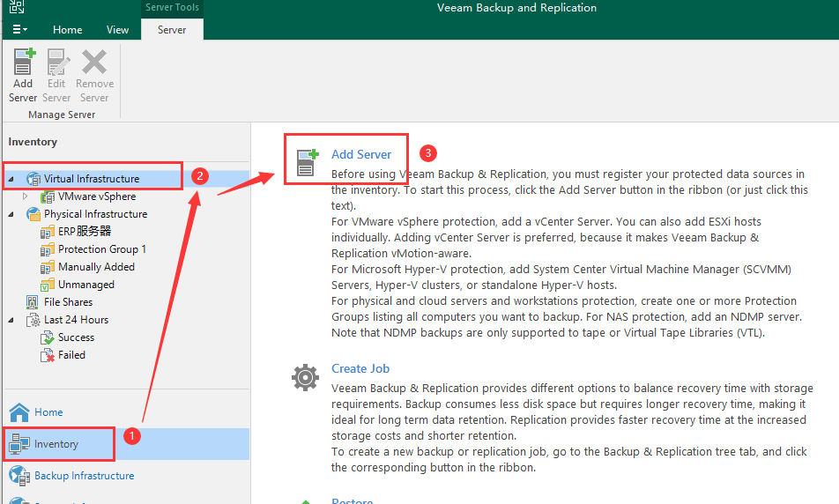Open the Home view in navigation pane

(x=48, y=412)
